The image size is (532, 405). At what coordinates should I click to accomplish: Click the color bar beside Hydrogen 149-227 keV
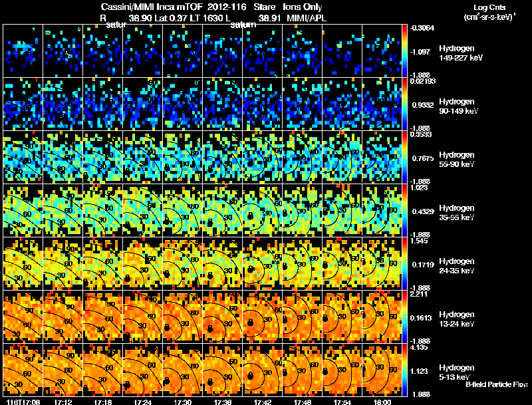pyautogui.click(x=404, y=51)
